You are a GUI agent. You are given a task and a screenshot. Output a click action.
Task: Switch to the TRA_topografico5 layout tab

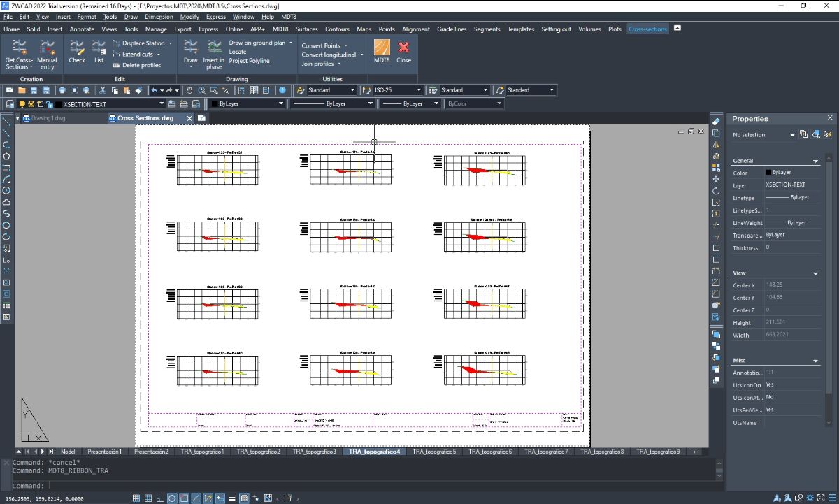click(433, 452)
